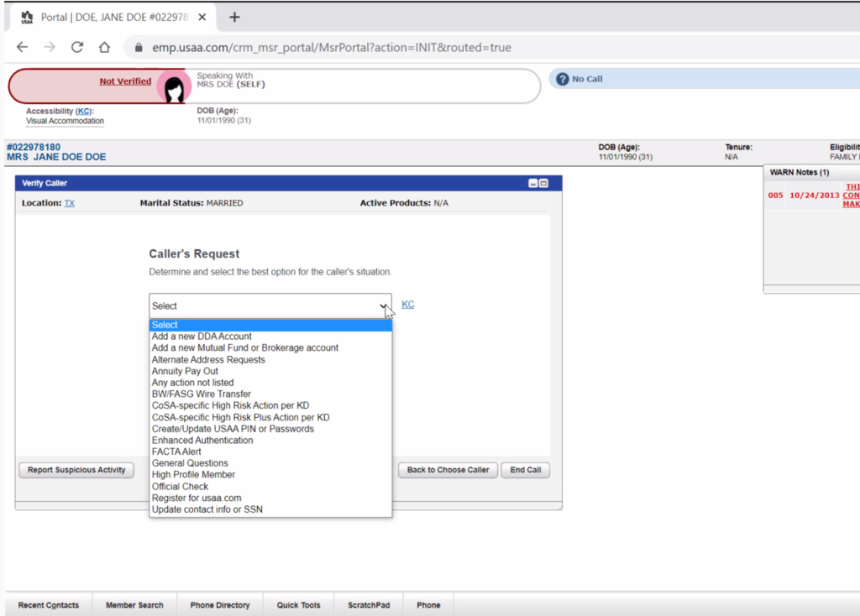Choose the highlighted Select option
The image size is (860, 616).
click(270, 325)
